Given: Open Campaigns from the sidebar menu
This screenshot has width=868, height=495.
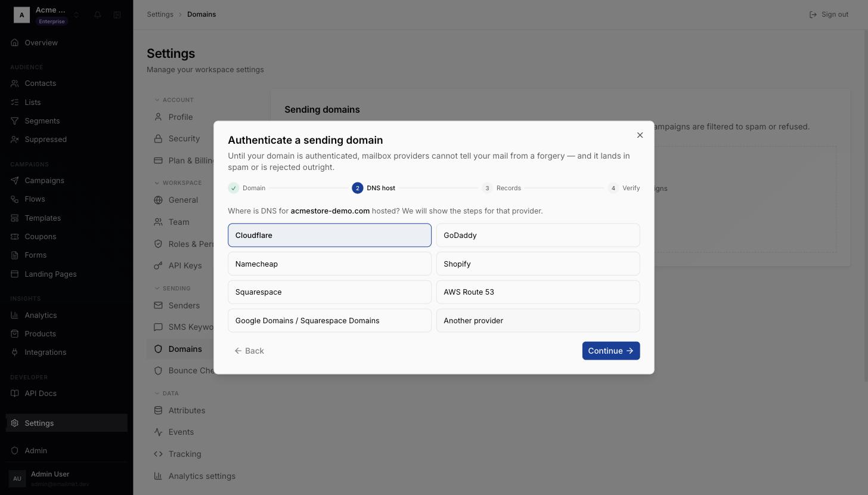Looking at the screenshot, I should (67, 181).
